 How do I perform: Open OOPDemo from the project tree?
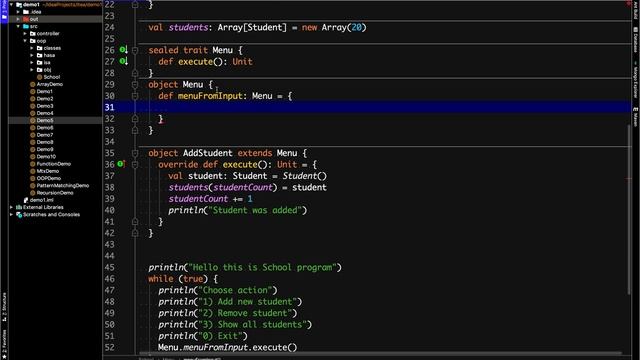coord(49,178)
